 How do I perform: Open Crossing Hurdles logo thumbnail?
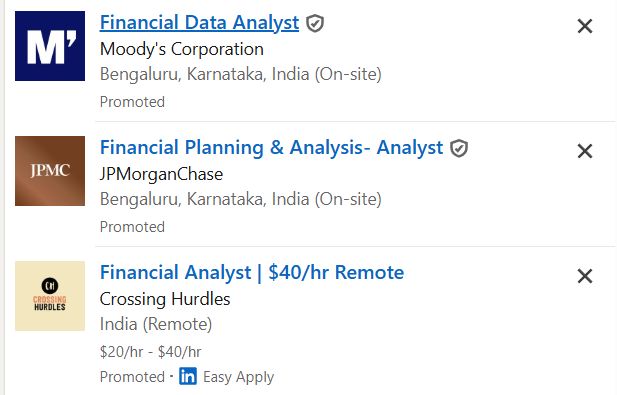pos(50,296)
